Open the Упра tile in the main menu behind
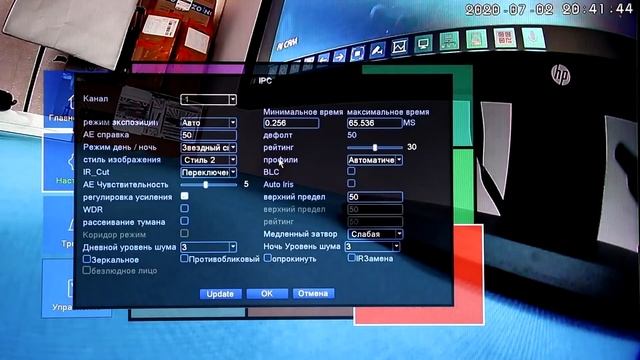This screenshot has height=360, width=640. 59,288
